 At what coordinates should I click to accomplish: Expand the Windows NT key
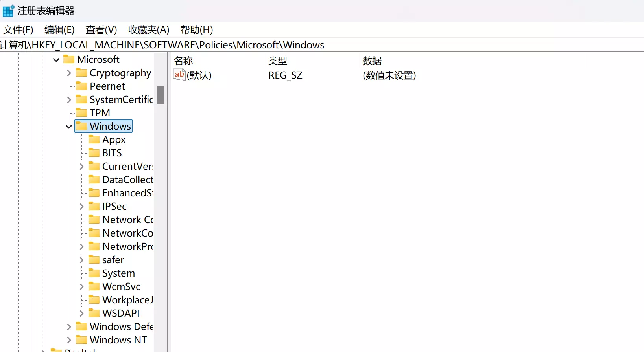click(x=69, y=340)
